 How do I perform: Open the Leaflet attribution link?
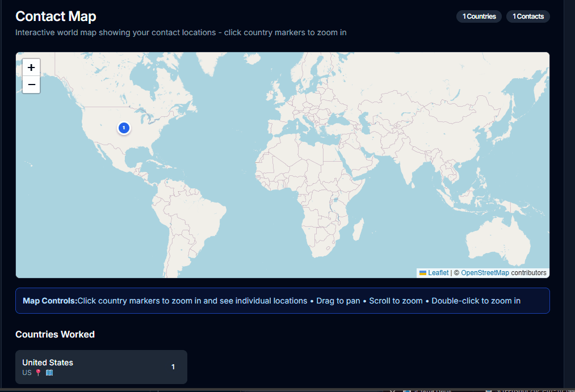[x=438, y=273]
